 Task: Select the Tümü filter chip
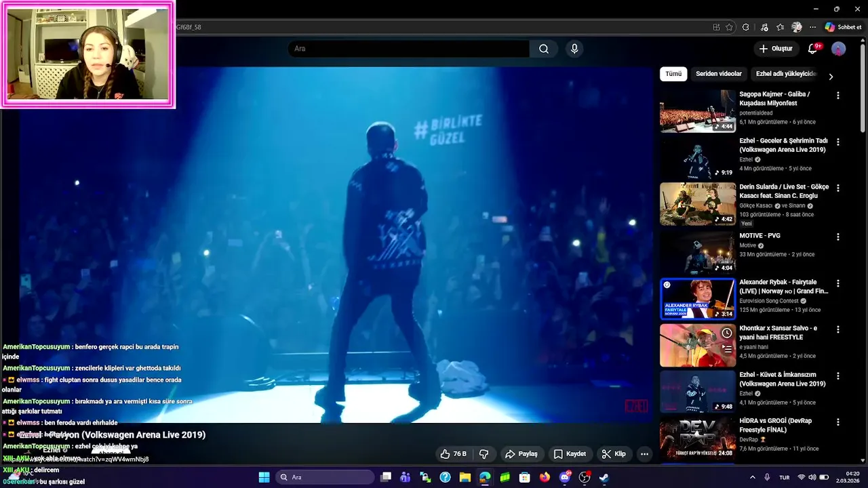coord(673,74)
